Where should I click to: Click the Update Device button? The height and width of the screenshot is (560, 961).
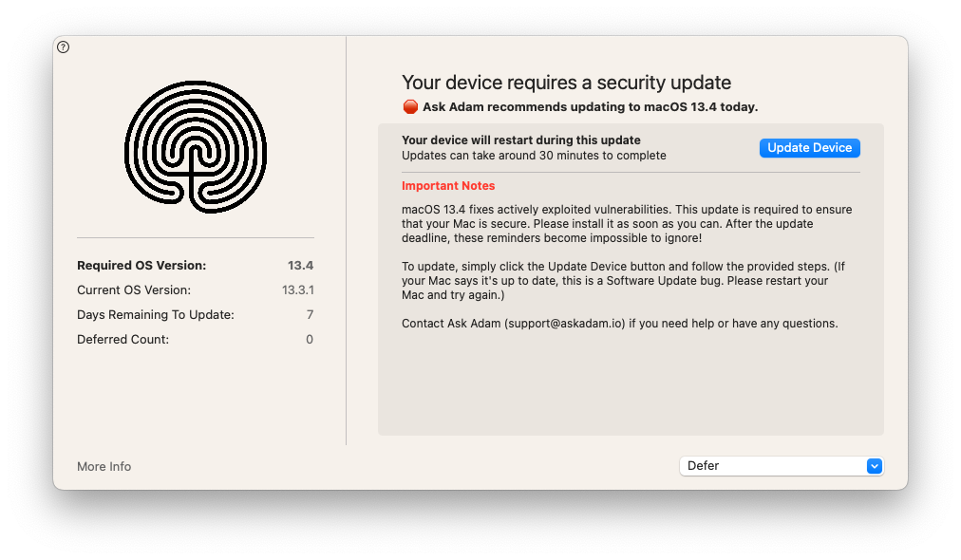(810, 148)
